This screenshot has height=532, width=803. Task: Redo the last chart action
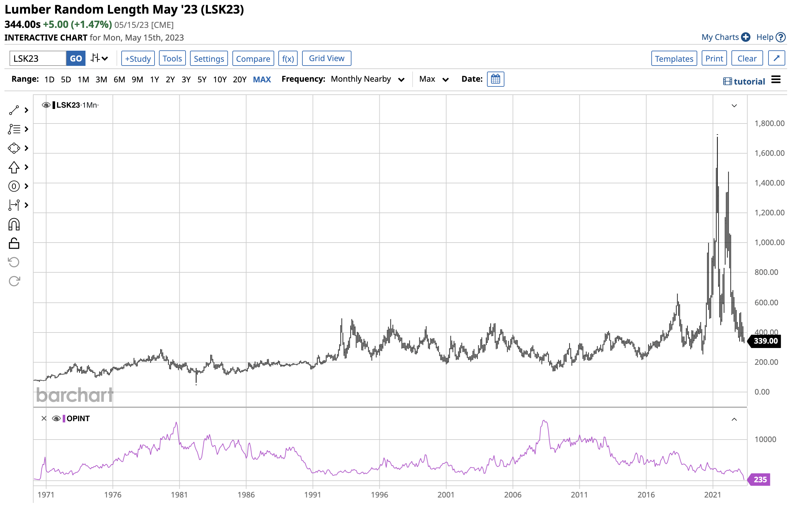pos(14,281)
